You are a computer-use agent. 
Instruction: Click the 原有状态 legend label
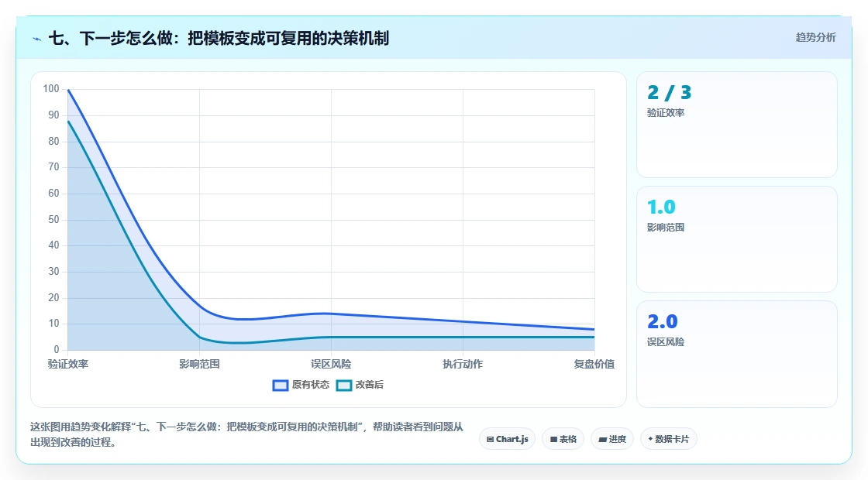[x=311, y=385]
